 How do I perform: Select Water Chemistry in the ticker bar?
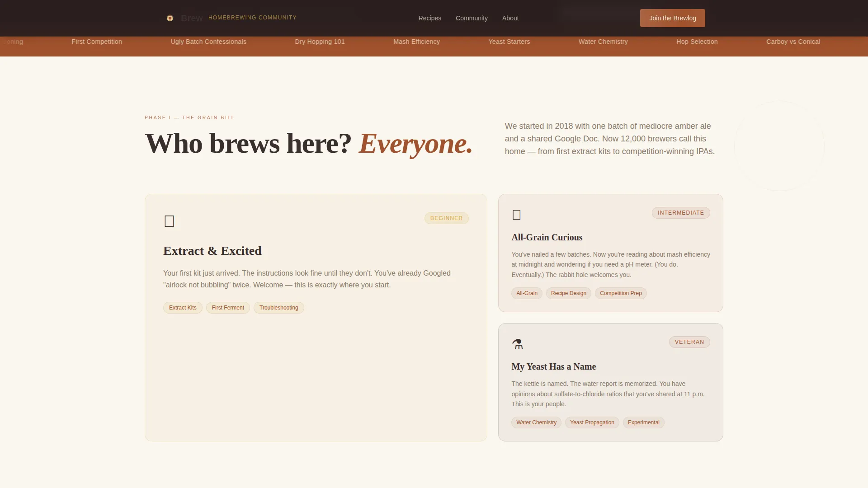coord(603,42)
